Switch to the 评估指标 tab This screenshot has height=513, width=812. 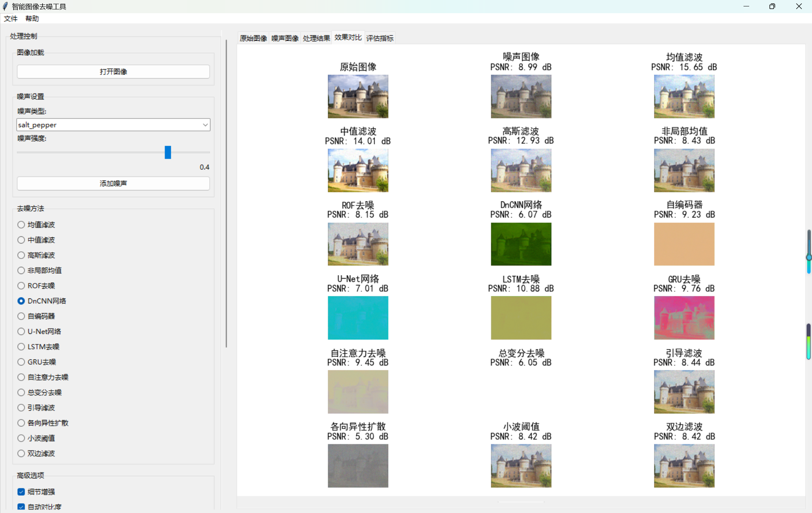(x=380, y=38)
